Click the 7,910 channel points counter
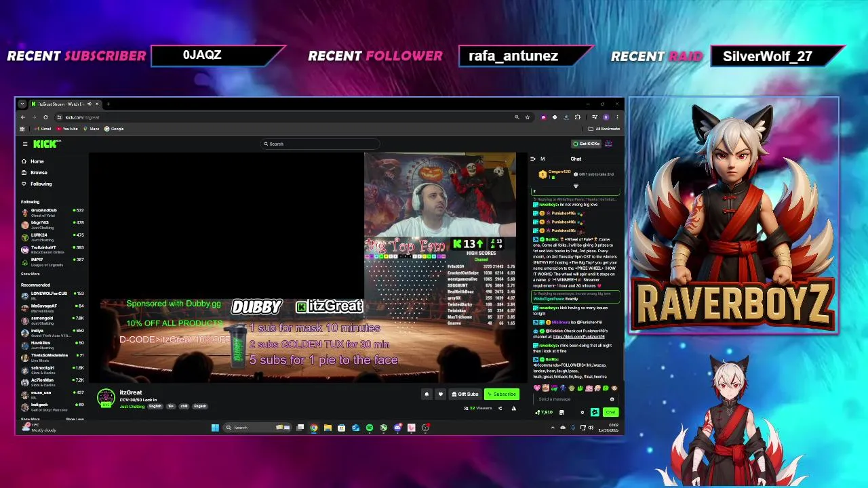 (x=544, y=412)
